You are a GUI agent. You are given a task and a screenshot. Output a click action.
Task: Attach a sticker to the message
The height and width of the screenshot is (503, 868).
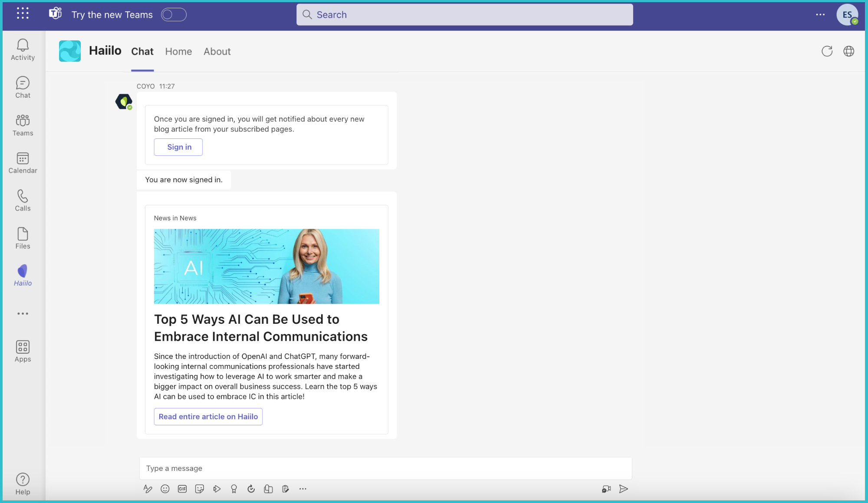[x=199, y=489]
